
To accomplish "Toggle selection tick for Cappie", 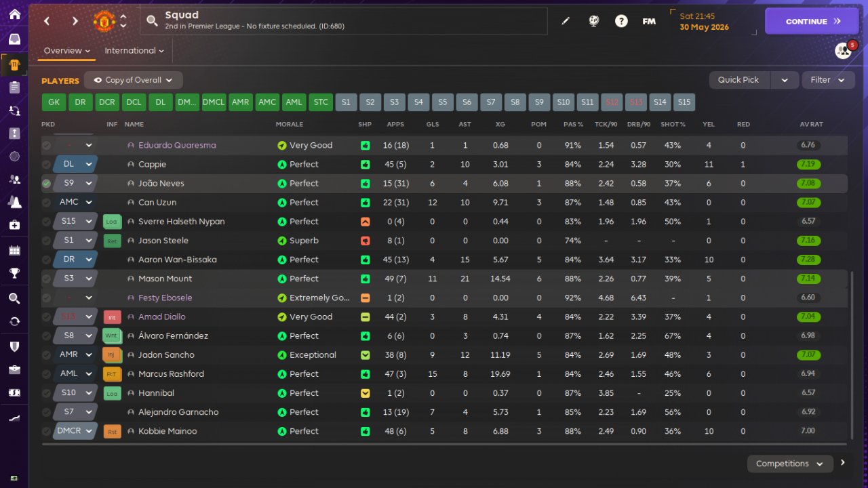I will click(x=46, y=165).
